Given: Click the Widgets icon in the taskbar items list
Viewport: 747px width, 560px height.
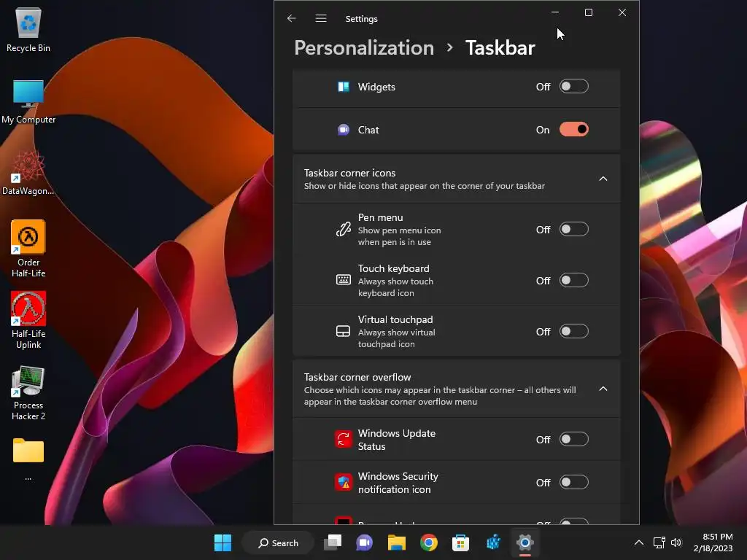Looking at the screenshot, I should [344, 87].
